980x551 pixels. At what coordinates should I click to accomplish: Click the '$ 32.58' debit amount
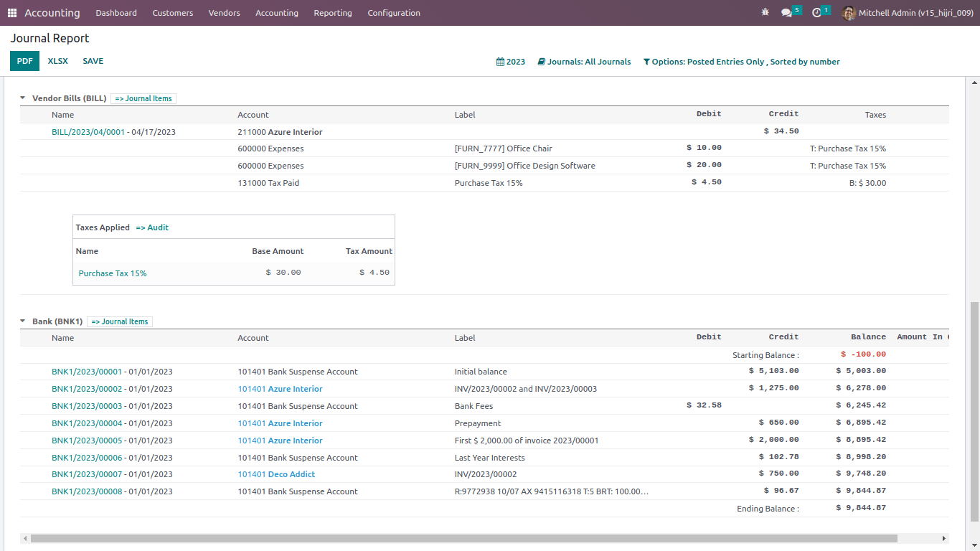point(704,405)
